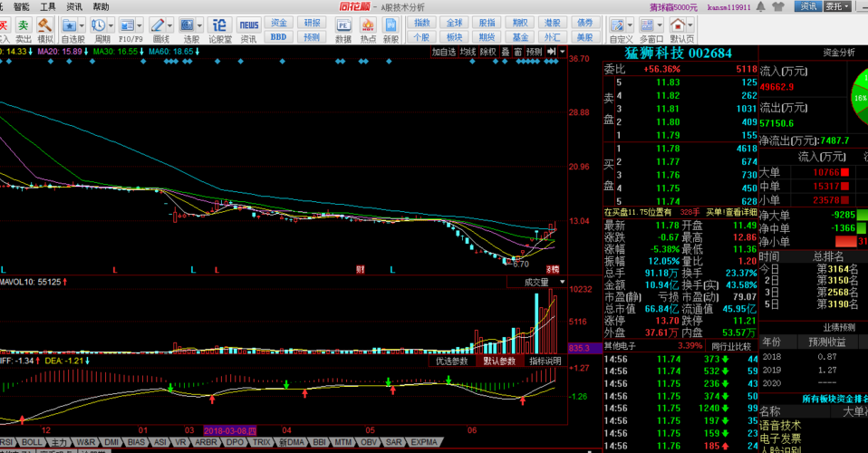Image resolution: width=868 pixels, height=453 pixels.
Task: Click the 多窗口 multi-window icon
Action: [x=647, y=25]
